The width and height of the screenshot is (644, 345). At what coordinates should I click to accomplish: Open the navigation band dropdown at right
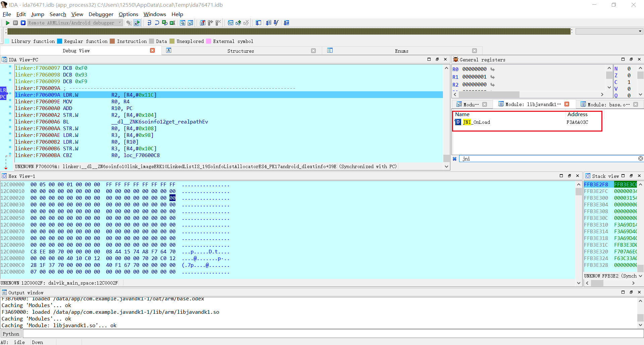[x=640, y=31]
